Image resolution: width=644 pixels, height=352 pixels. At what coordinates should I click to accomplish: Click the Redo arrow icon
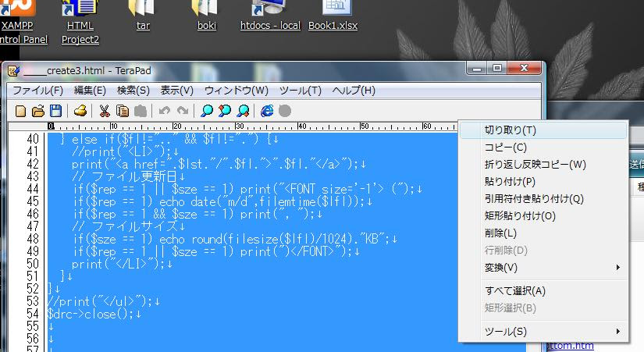click(183, 111)
